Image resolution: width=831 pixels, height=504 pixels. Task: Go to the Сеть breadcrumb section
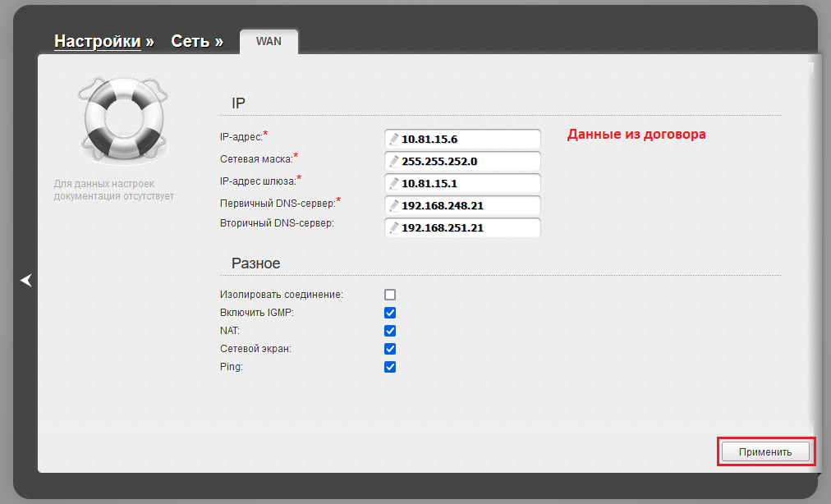190,41
